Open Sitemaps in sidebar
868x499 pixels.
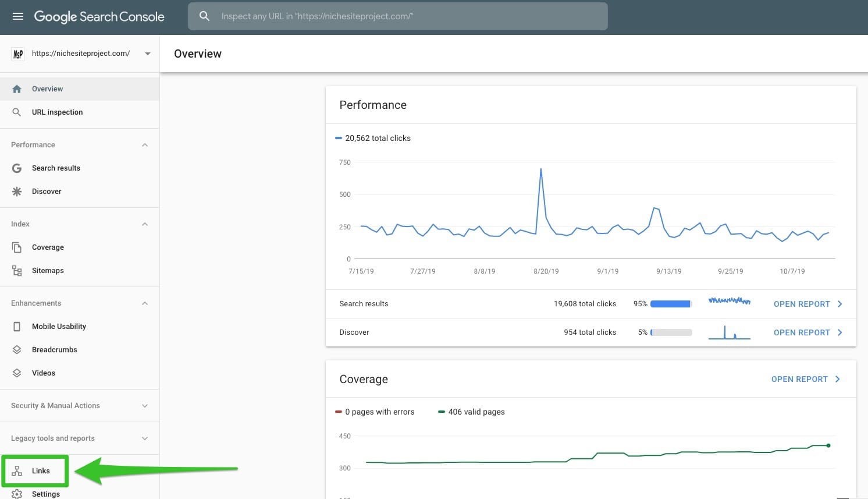point(80,271)
